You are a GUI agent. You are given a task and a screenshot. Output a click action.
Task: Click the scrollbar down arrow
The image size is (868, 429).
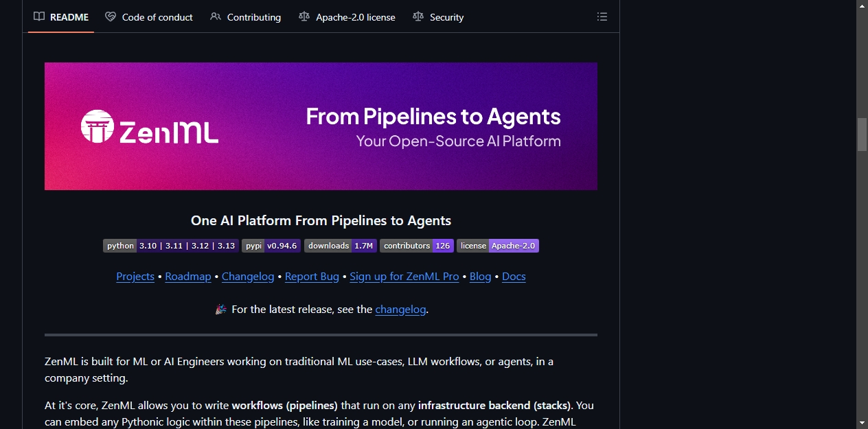[x=862, y=423]
